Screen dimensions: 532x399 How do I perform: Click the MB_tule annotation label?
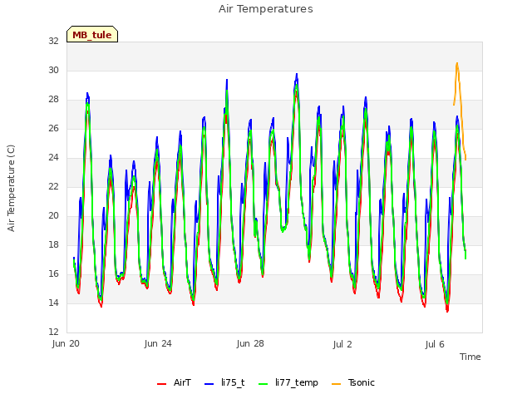(92, 35)
